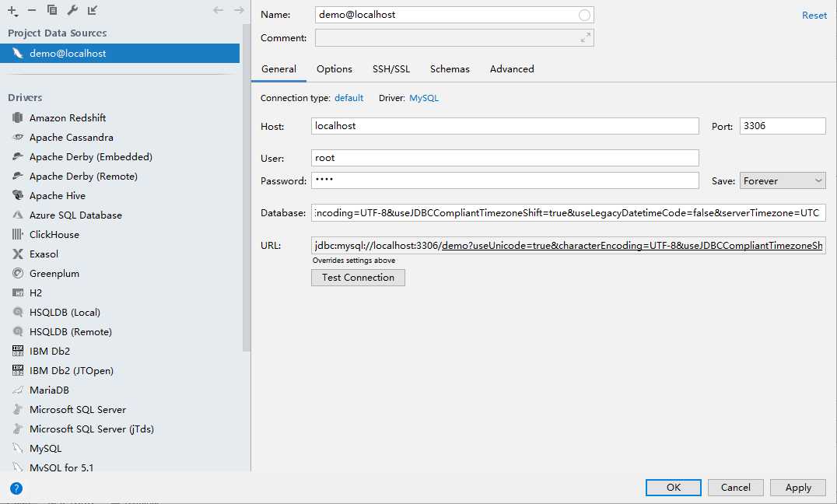Switch to the General tab
Viewport: 837px width, 504px height.
coord(278,69)
